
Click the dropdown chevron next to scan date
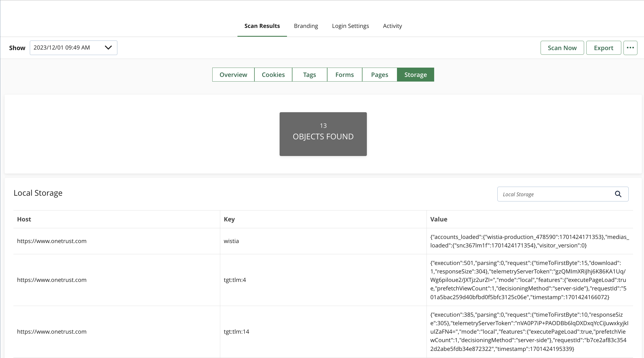click(x=108, y=47)
